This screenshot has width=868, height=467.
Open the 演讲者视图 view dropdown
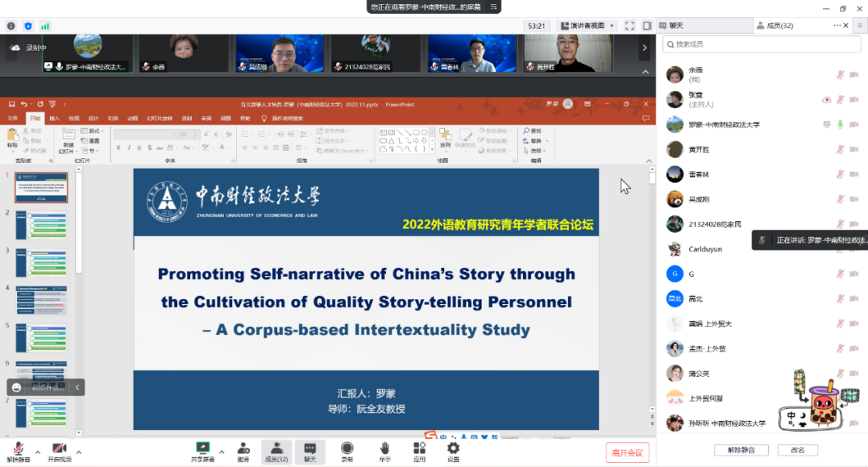[588, 26]
